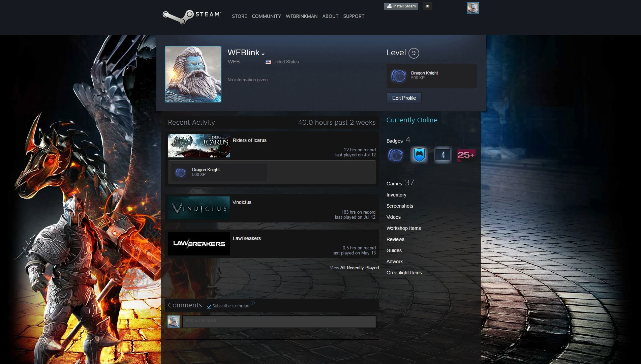Click the Level heading link

(x=396, y=53)
